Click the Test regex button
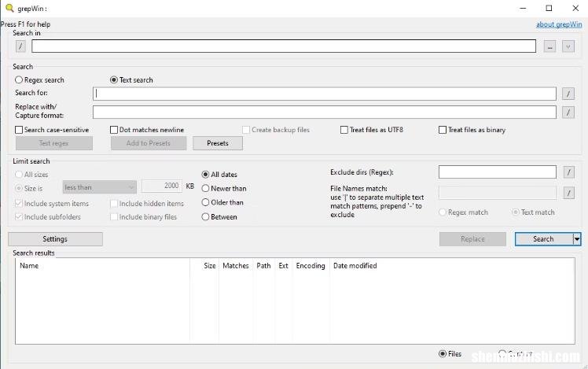Screen dimensions: 588x369 pos(54,143)
